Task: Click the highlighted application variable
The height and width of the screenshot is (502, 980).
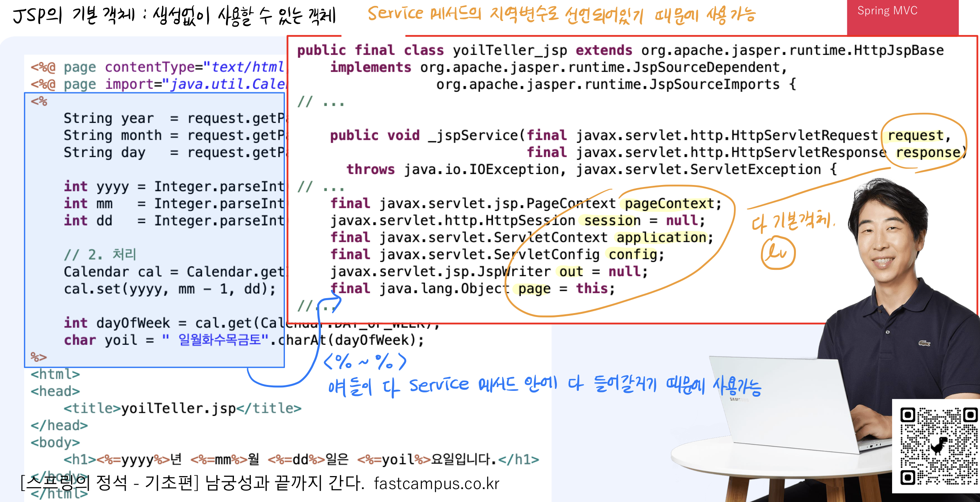Action: tap(661, 238)
